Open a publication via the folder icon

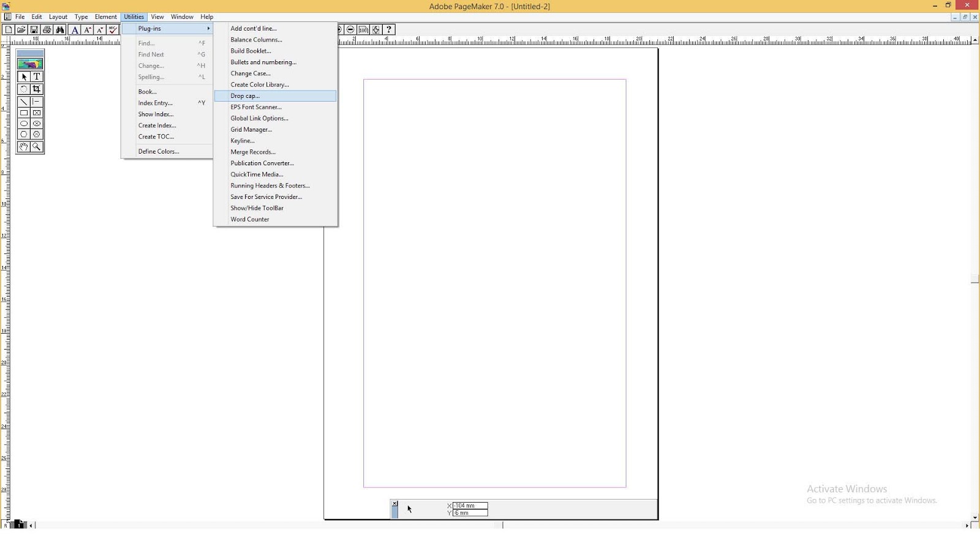click(x=21, y=29)
